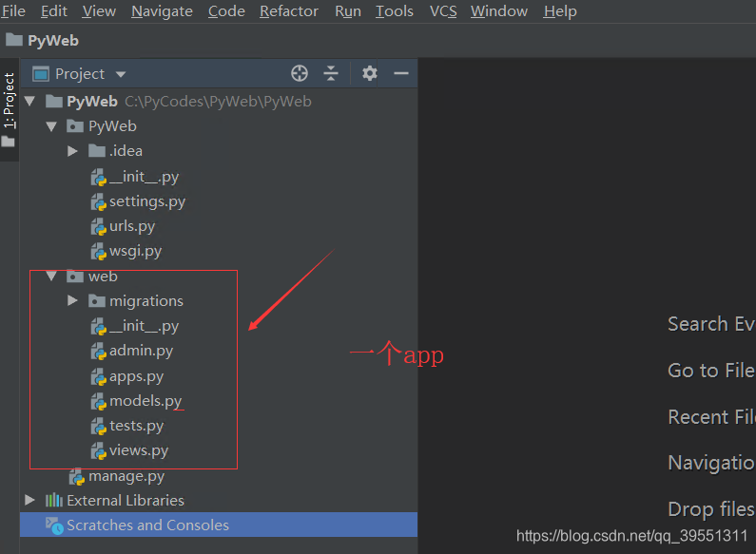The height and width of the screenshot is (554, 756).
Task: Click the .idea folder icon
Action: 97,151
